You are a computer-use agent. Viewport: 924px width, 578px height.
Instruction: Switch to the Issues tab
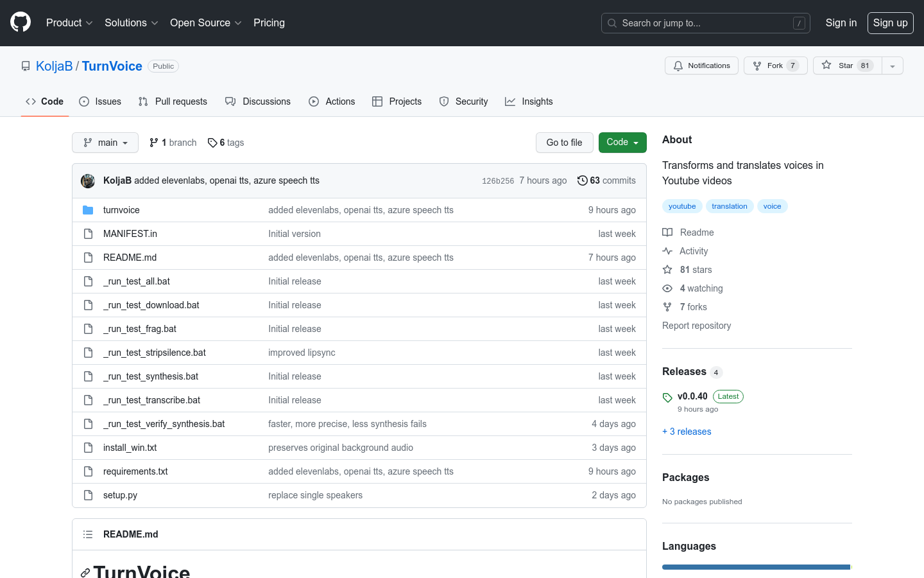tap(100, 101)
